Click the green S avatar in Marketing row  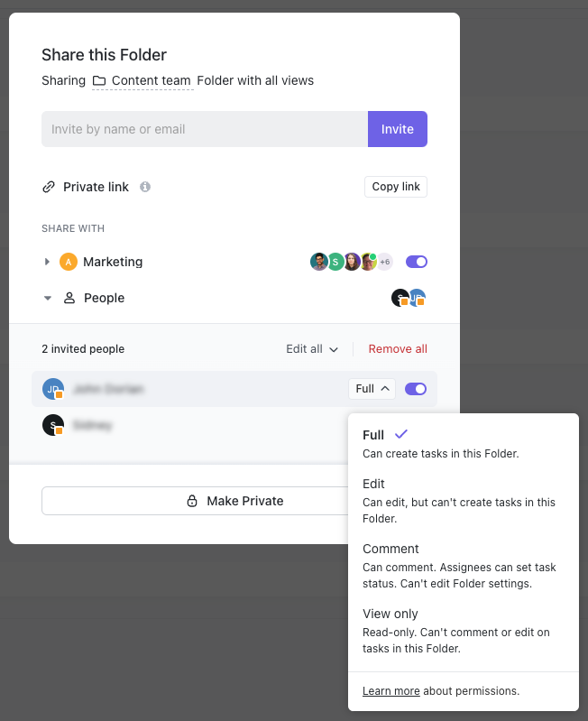335,262
